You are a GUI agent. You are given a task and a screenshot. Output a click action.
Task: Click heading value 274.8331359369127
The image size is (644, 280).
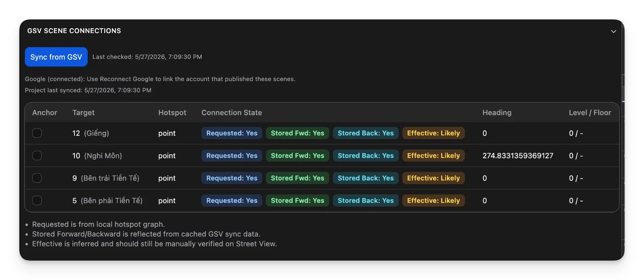pyautogui.click(x=518, y=156)
